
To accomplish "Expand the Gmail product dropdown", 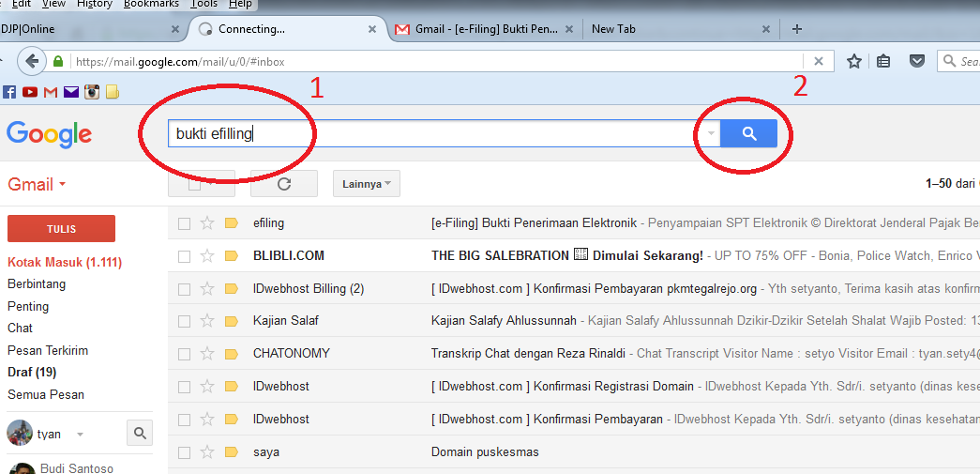I will click(x=37, y=185).
